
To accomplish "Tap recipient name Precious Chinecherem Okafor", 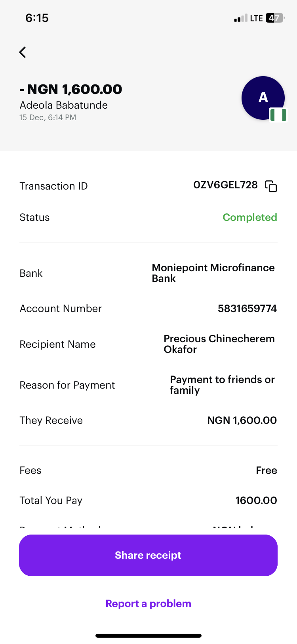I will (219, 344).
